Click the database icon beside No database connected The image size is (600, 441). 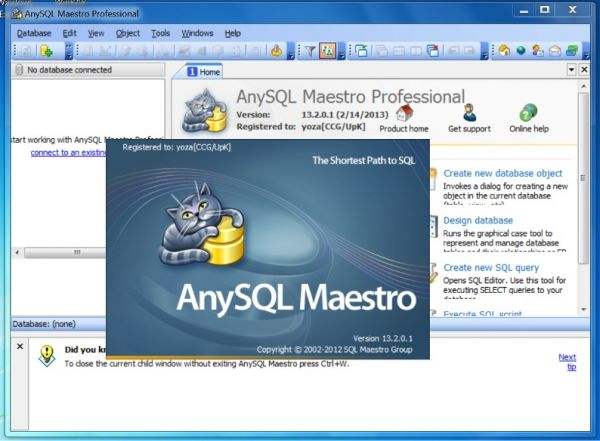pos(19,70)
